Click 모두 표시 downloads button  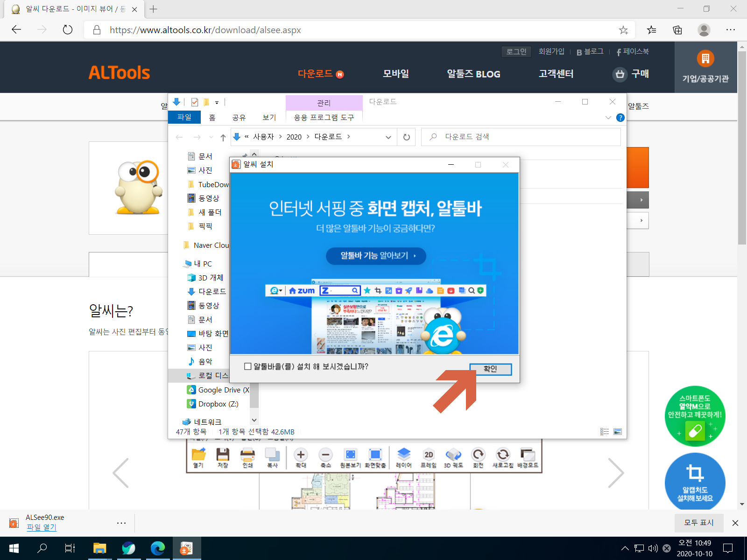[699, 523]
